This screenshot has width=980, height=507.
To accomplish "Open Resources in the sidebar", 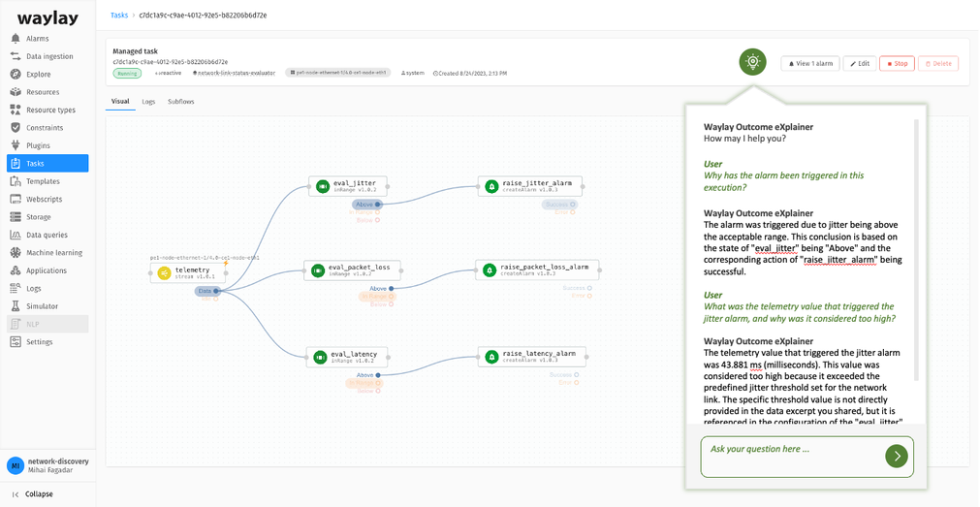I will [x=47, y=92].
